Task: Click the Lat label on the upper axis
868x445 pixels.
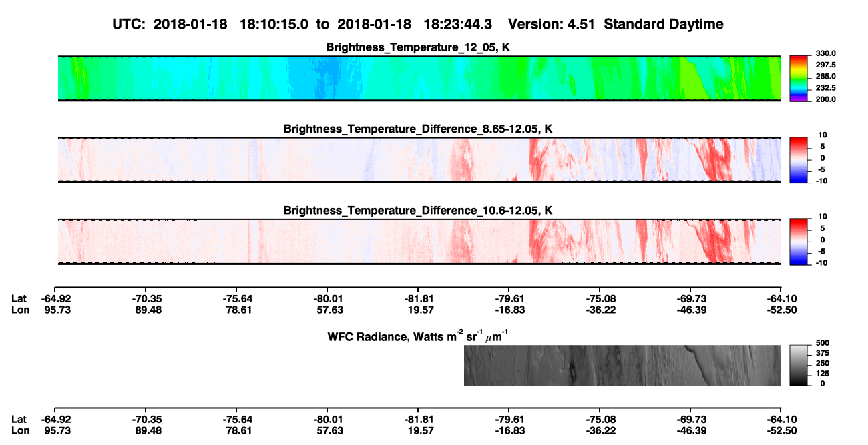Action: pos(19,298)
